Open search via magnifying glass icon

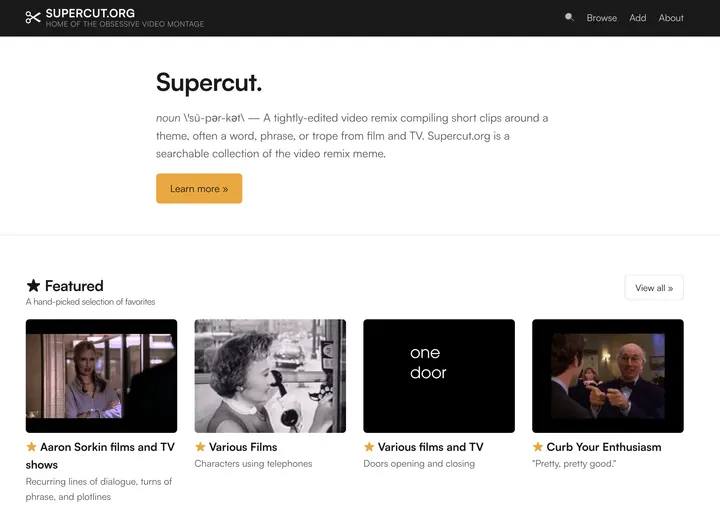point(569,17)
